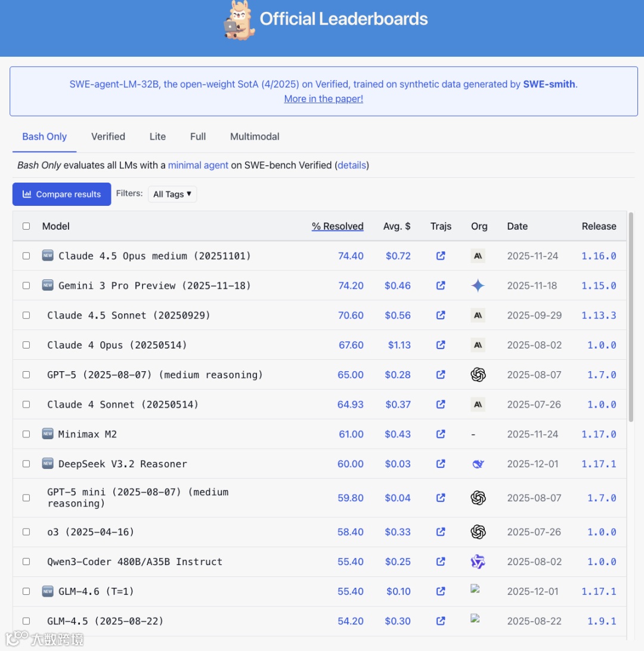Check the Gemini 3 Pro Preview row checkbox

(x=26, y=286)
